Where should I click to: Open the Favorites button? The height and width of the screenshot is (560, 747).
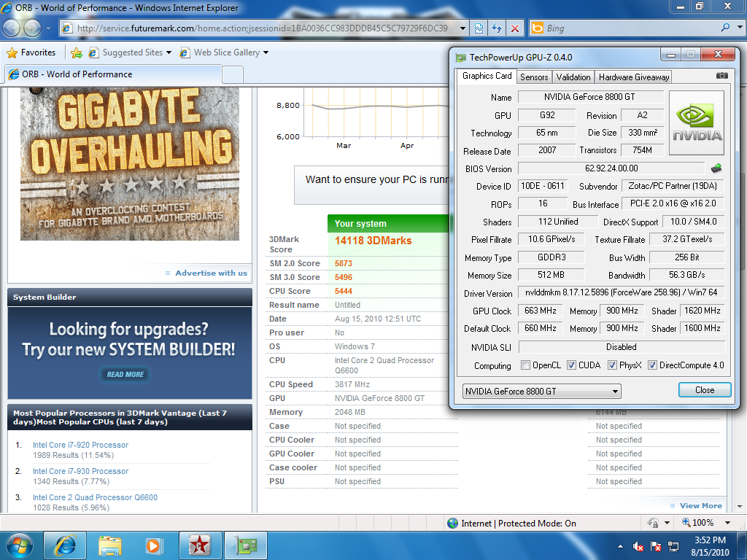(x=31, y=52)
